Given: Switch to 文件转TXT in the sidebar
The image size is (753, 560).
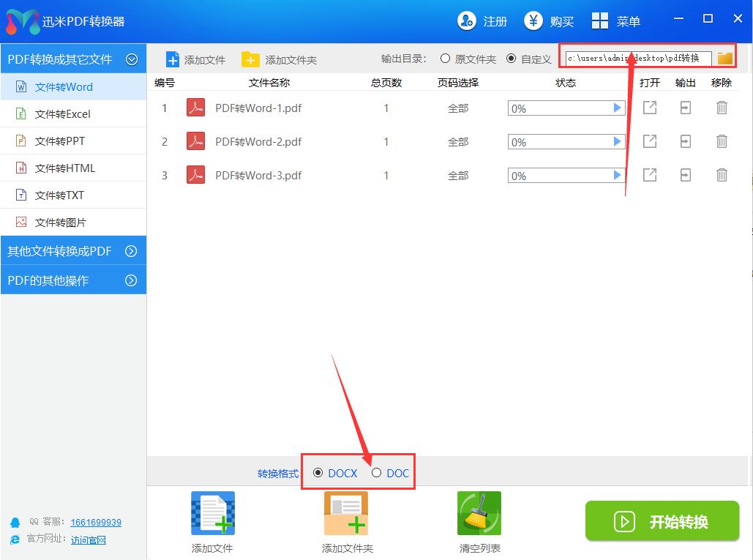Looking at the screenshot, I should [x=59, y=195].
